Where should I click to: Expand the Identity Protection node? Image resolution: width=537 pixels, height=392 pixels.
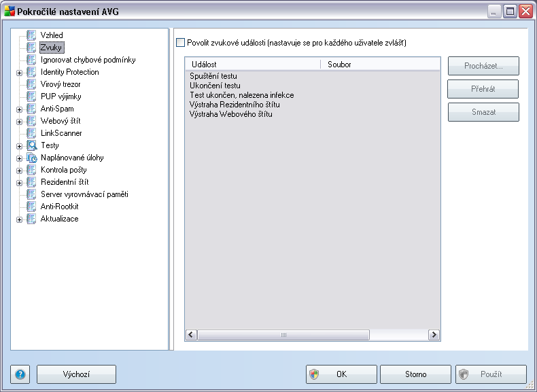tap(19, 73)
